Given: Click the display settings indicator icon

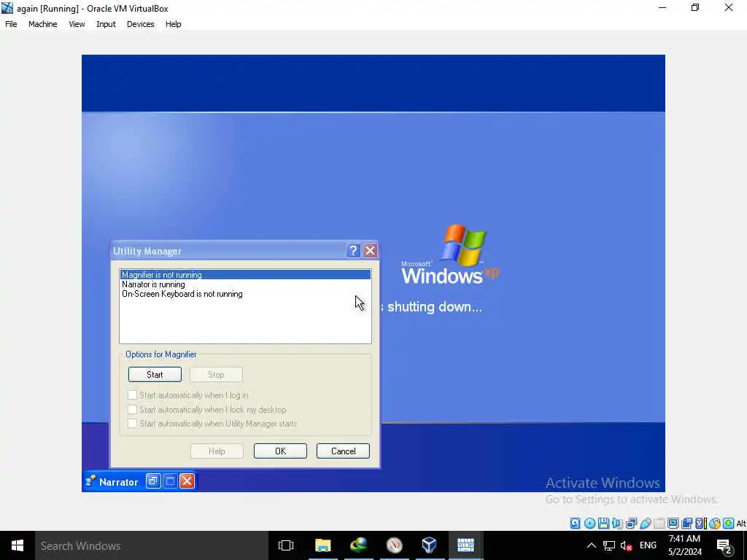Looking at the screenshot, I should [673, 524].
